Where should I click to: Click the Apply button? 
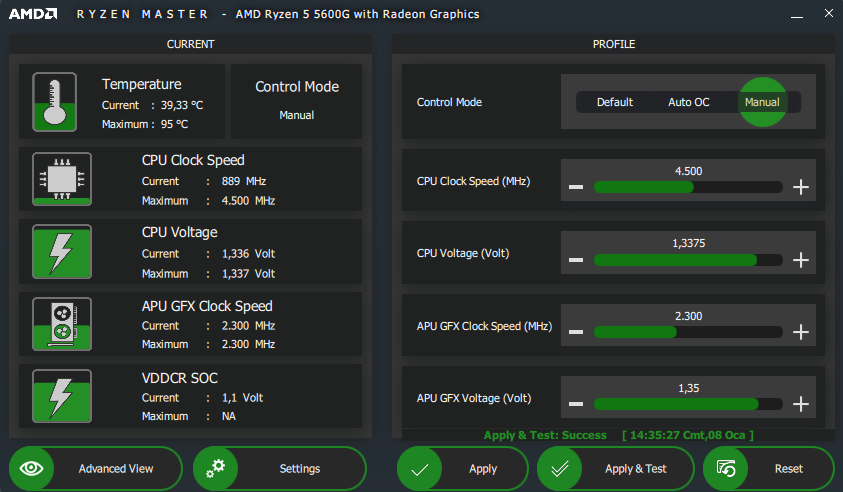pos(462,469)
